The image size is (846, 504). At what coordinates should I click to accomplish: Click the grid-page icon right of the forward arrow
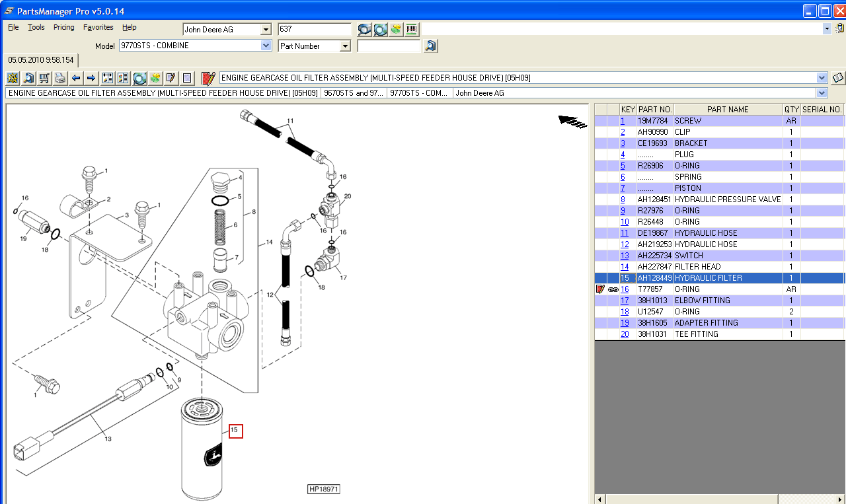pos(108,78)
